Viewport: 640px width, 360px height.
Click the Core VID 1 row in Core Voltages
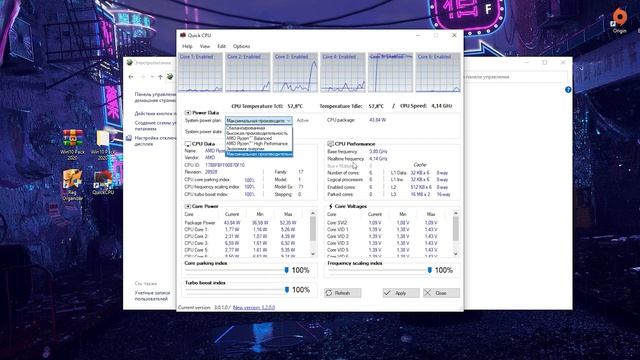(389, 230)
